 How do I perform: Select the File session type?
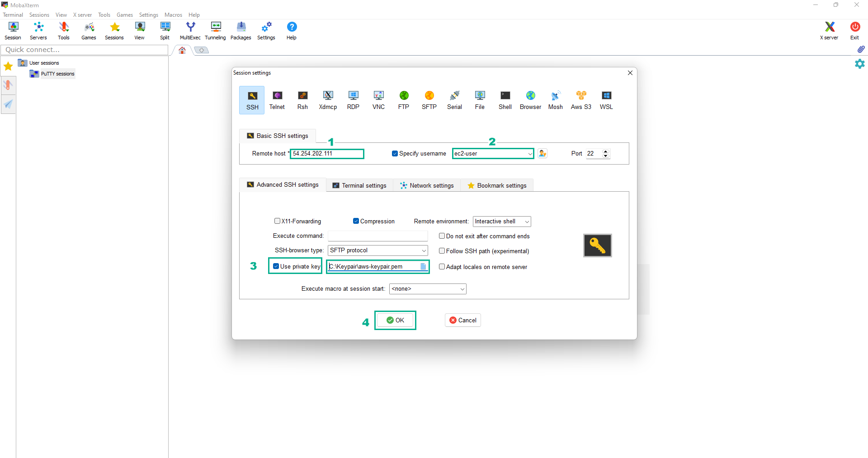(x=480, y=100)
